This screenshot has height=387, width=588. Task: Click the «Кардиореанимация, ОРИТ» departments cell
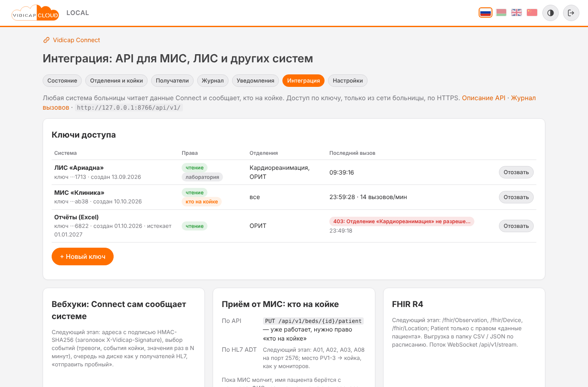(280, 172)
